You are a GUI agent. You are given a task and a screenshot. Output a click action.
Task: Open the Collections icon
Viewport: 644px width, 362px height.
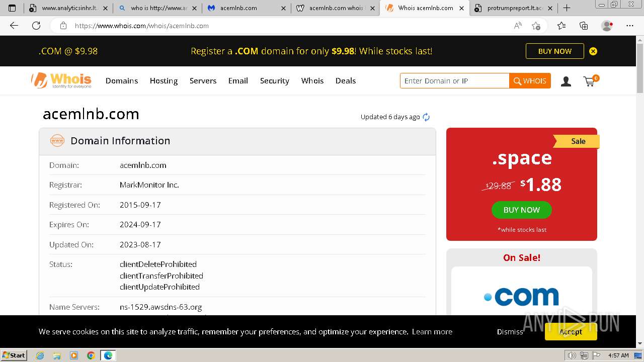pyautogui.click(x=584, y=26)
